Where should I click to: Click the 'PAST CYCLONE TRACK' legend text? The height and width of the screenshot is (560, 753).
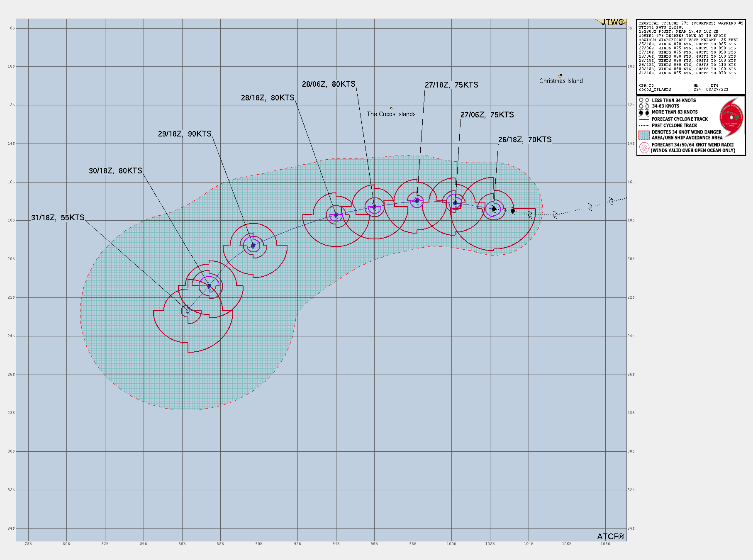click(x=674, y=125)
